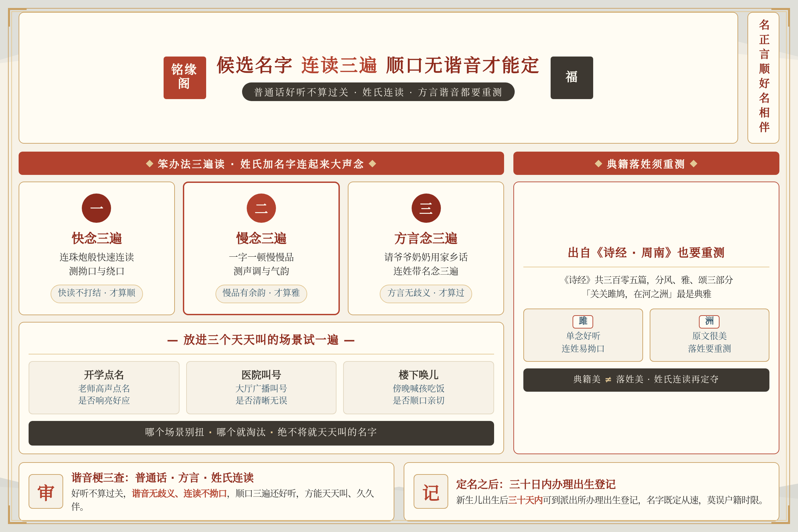The width and height of the screenshot is (798, 532).
Task: Click the text 连姓带名念三遍
Action: (x=426, y=271)
